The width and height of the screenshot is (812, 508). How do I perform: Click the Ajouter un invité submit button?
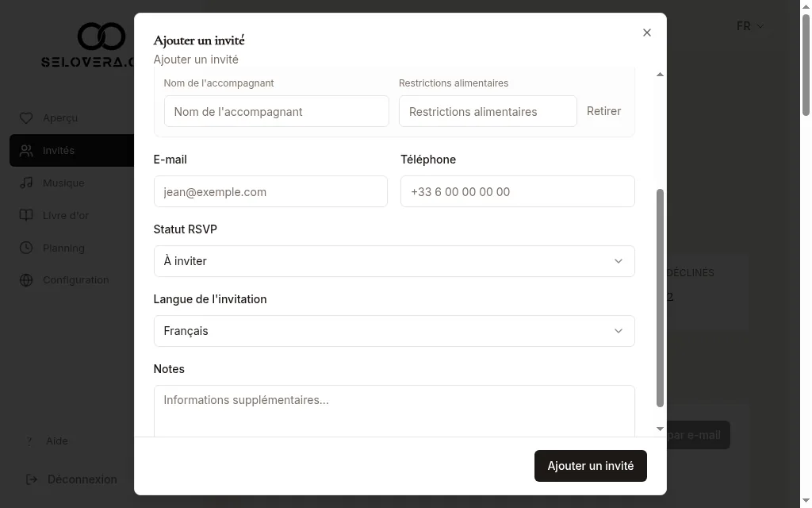590,466
